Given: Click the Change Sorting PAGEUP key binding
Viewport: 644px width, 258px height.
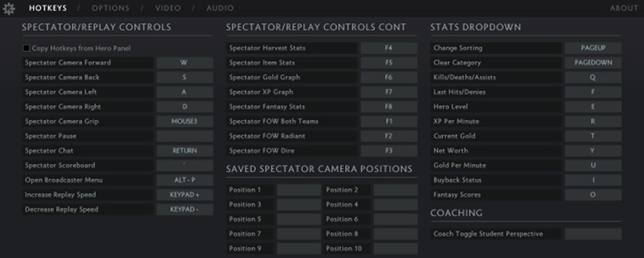Looking at the screenshot, I should coord(593,48).
